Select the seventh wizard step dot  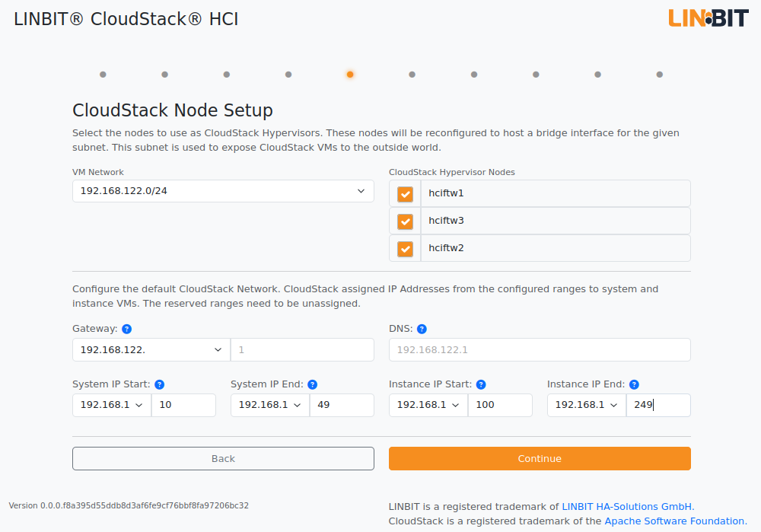[x=474, y=75]
